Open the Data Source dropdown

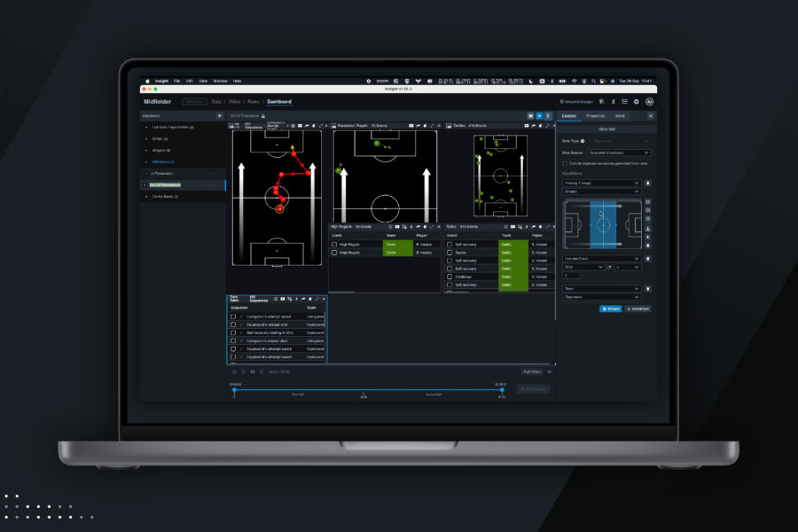click(618, 153)
